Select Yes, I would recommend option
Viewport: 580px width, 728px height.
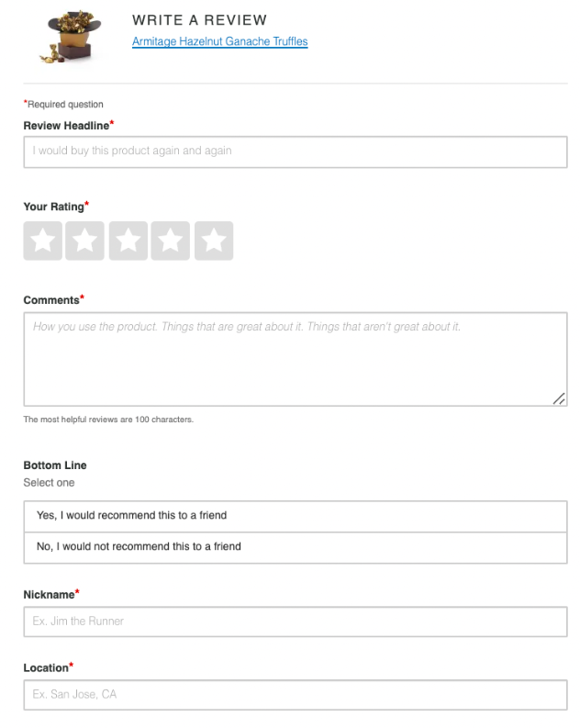(296, 516)
